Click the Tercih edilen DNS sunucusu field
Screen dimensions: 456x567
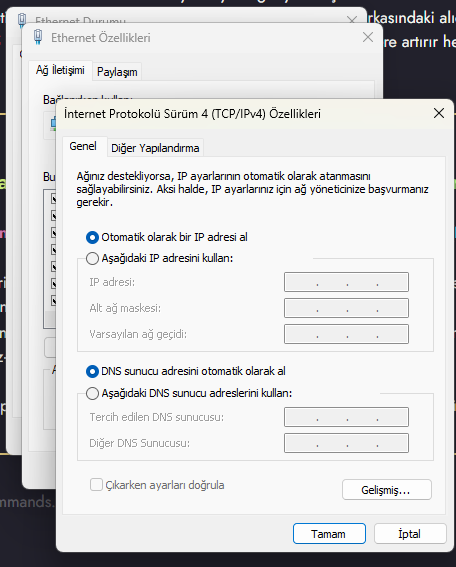(346, 417)
